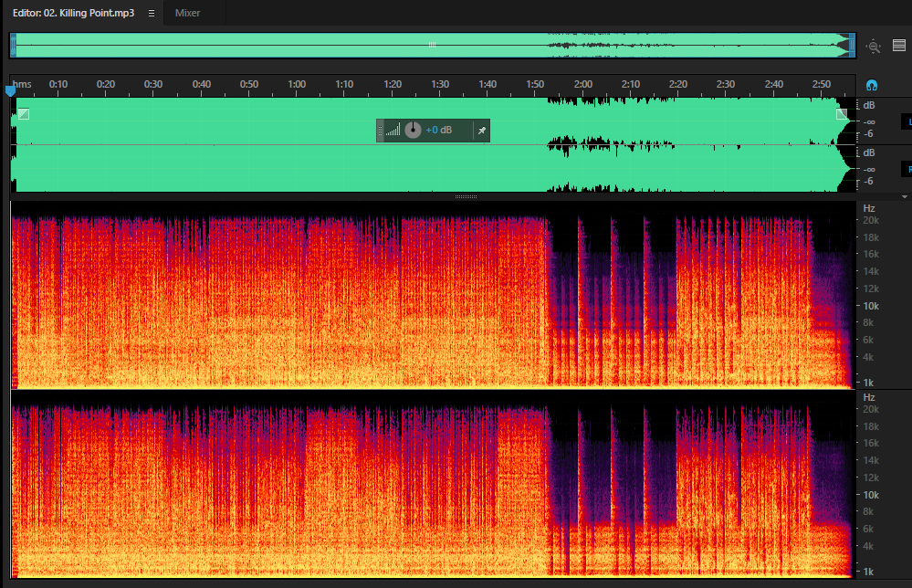Image resolution: width=912 pixels, height=588 pixels.
Task: Click the 20k label on upper Hz scale
Action: pos(871,220)
